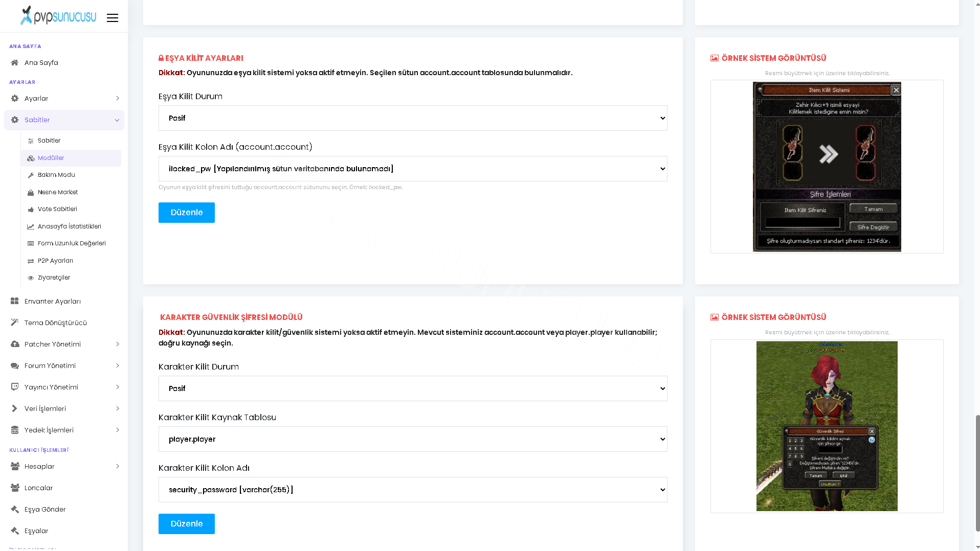Open the Karakter Kilit Durum dropdown

pos(413,388)
